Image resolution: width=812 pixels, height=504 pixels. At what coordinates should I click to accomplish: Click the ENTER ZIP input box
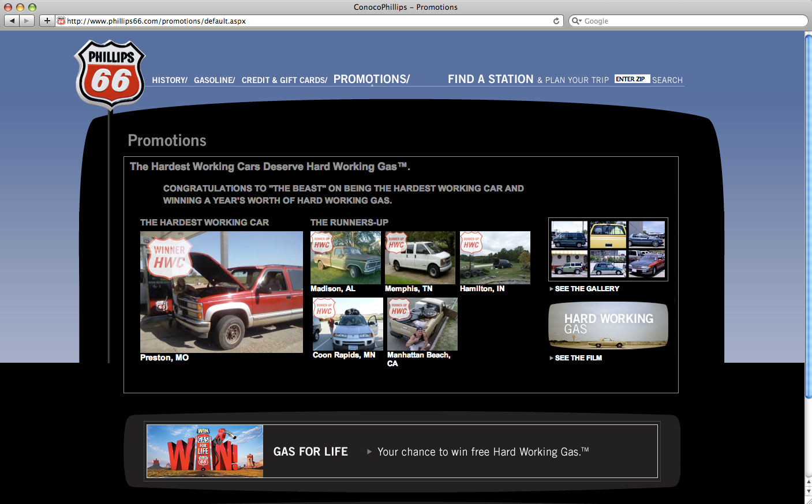pos(632,79)
